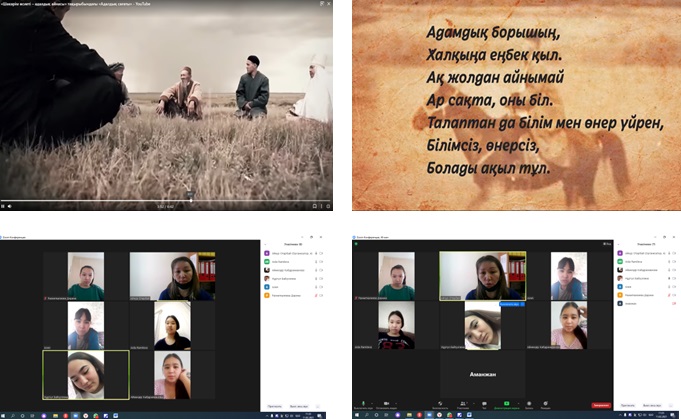Enter fullscreen in the YouTube player
681x419 pixels.
pos(328,206)
